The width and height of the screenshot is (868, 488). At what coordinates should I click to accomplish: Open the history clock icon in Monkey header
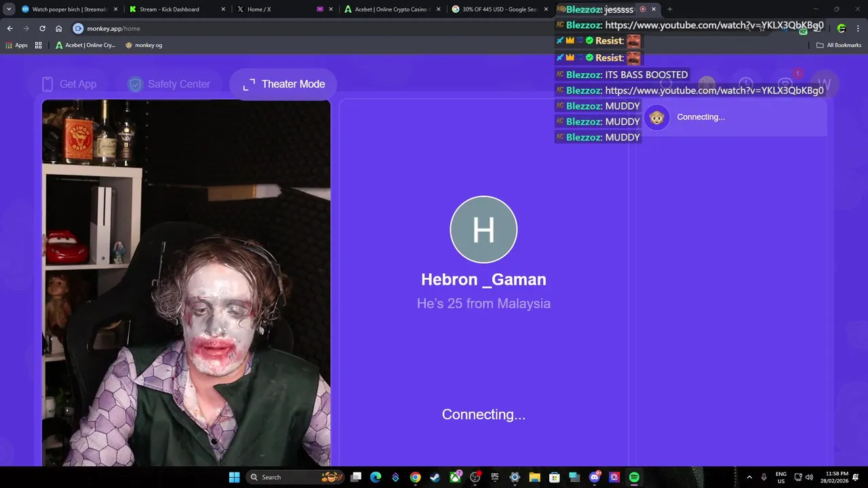(x=746, y=84)
